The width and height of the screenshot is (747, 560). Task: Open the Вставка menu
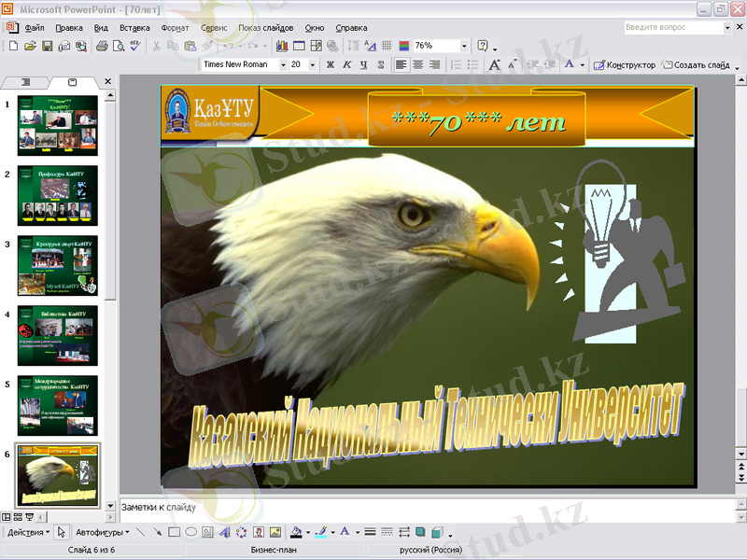click(134, 28)
